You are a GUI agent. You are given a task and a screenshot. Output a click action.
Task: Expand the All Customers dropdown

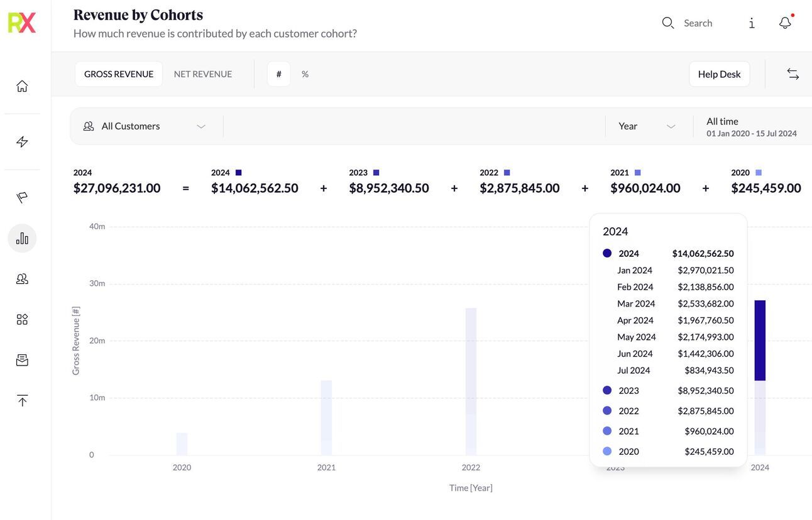coord(146,126)
